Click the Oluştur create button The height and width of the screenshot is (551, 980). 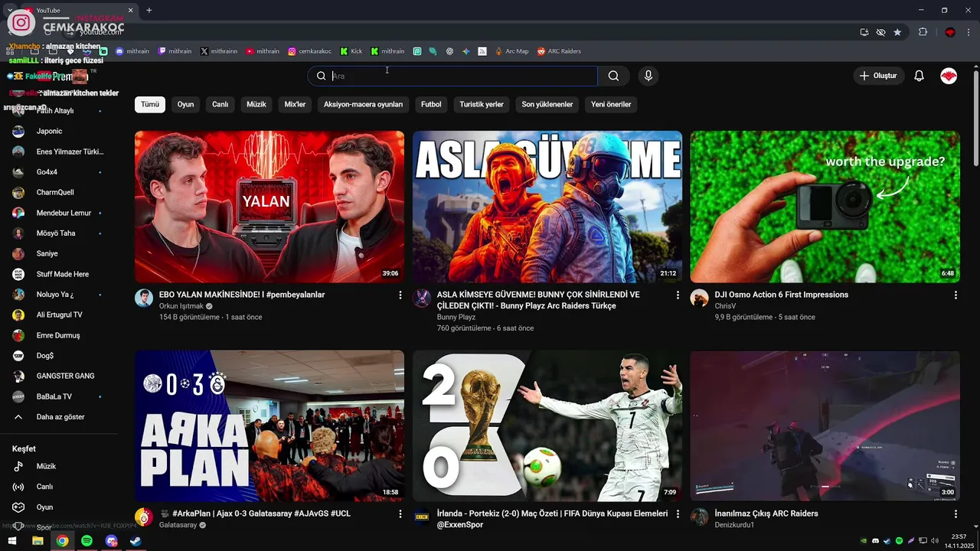coord(879,76)
